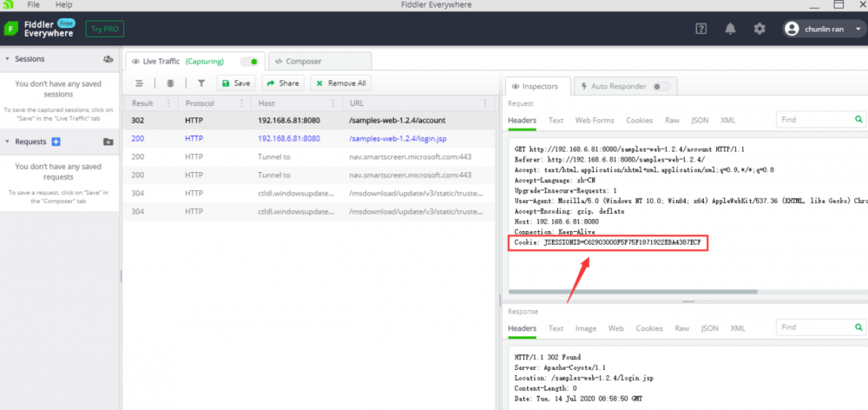Click the shared sessions people icon
The width and height of the screenshot is (868, 410).
pos(108,59)
